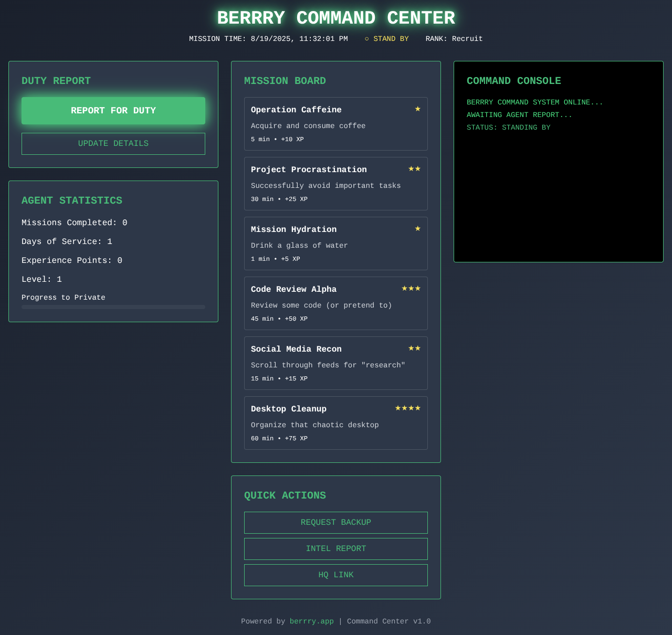Click the four-star rating on Desktop Cleanup
The width and height of the screenshot is (672, 635).
coord(407,408)
